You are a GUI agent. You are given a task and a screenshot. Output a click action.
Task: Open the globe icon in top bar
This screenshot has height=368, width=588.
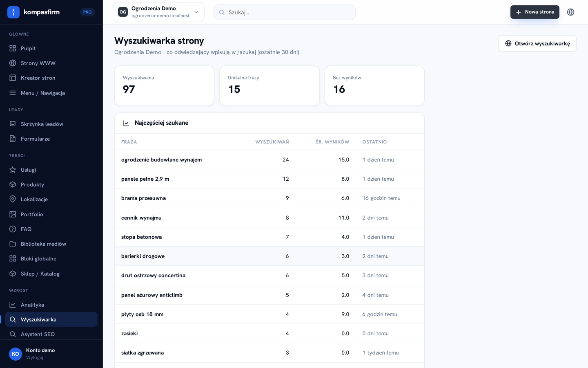570,12
